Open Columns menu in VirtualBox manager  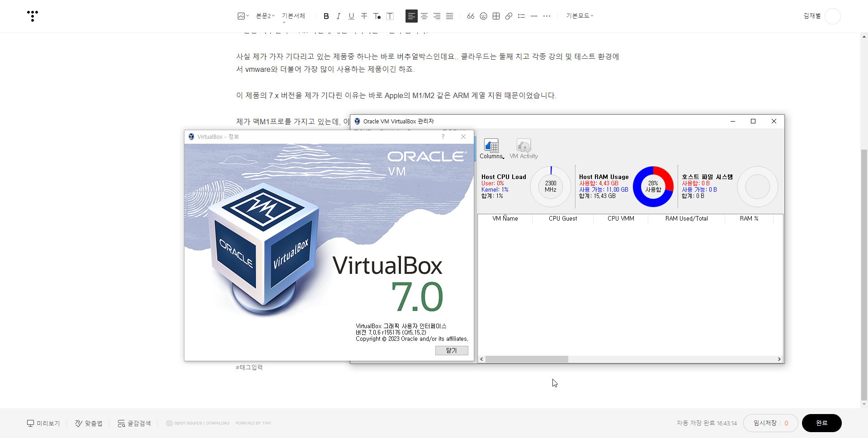(x=491, y=149)
